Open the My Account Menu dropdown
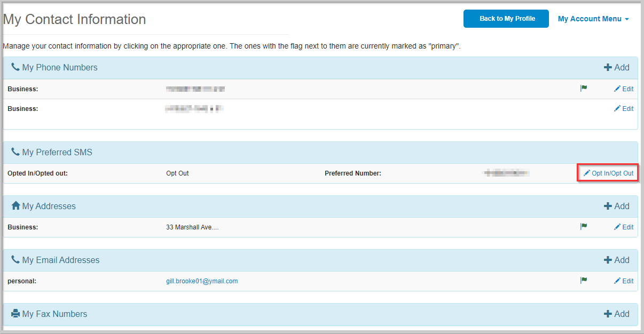 [x=593, y=19]
